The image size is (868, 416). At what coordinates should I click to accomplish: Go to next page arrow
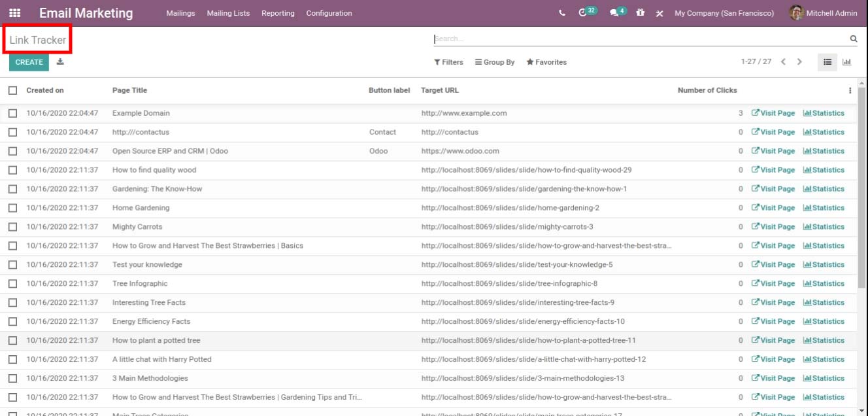[799, 62]
